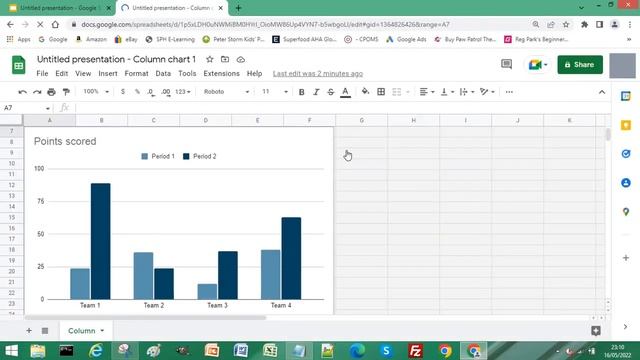
Task: Open vertical align dropdown
Action: (447, 92)
